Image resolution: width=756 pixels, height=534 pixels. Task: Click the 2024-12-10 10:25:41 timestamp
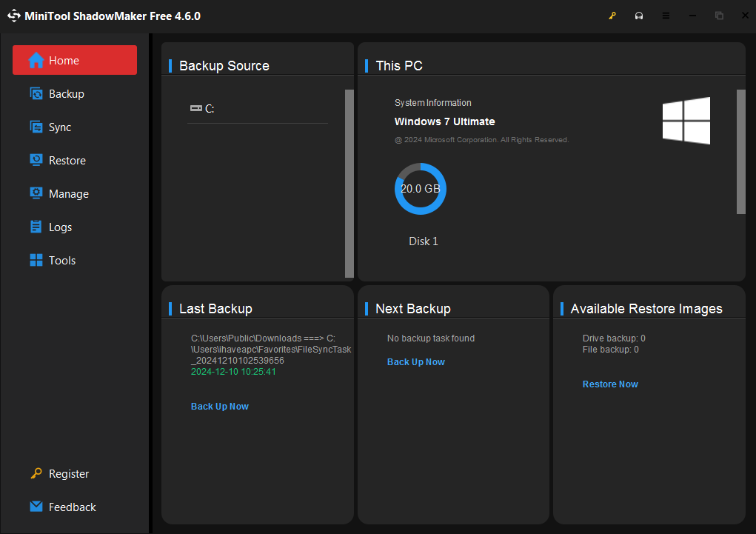(233, 372)
